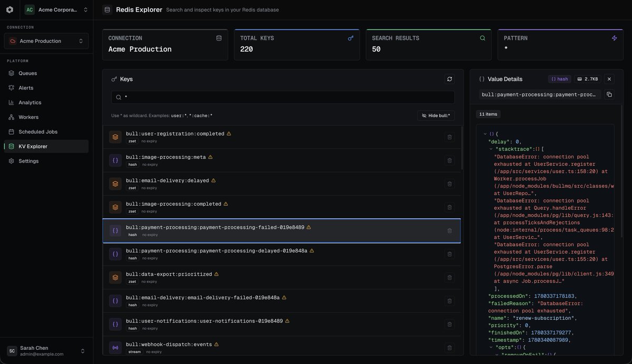Toggle the Hide bull:* filter
Image resolution: width=632 pixels, height=364 pixels.
coord(436,116)
